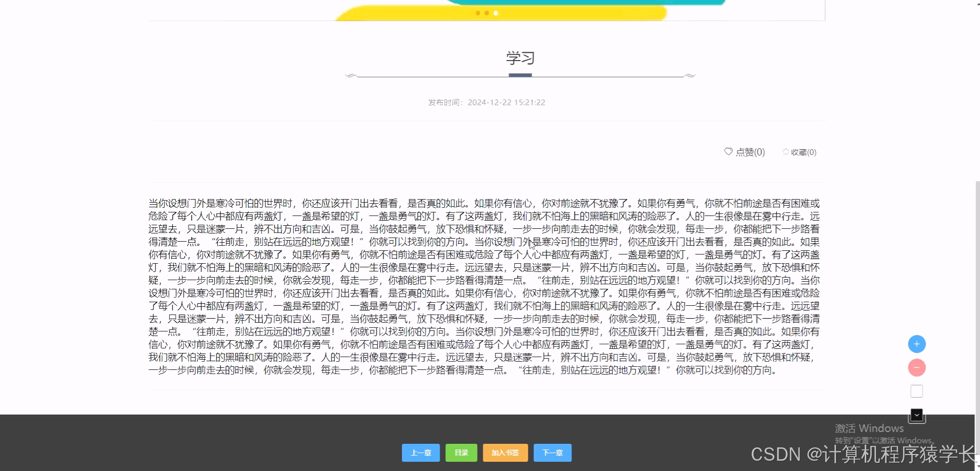Click the 学习 article title
980x471 pixels.
(520, 58)
